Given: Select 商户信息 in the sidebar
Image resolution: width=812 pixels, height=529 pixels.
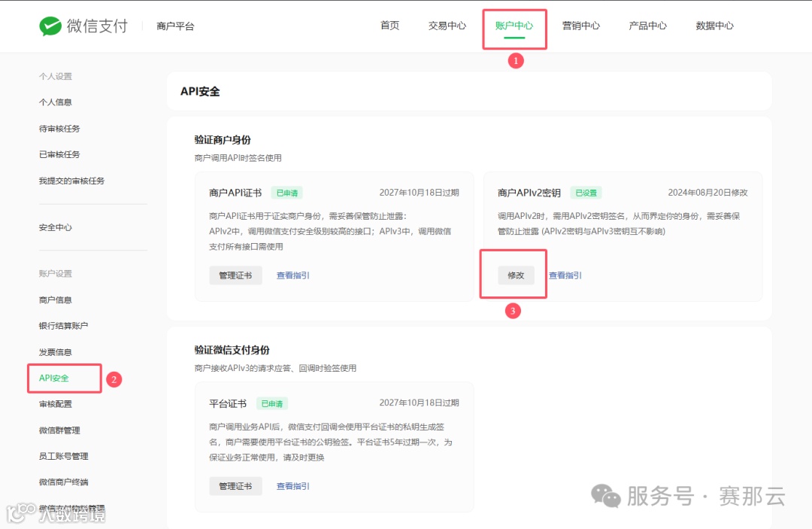Looking at the screenshot, I should point(56,300).
